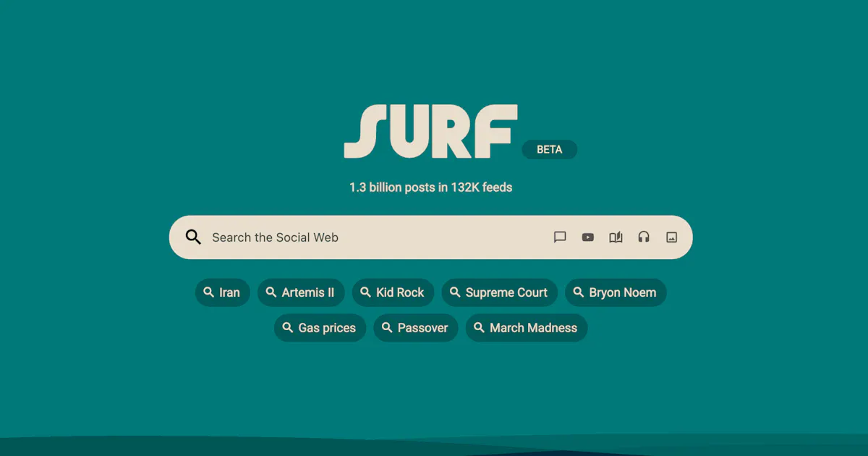Click the 1.3 billion posts text
868x456 pixels.
tap(431, 187)
